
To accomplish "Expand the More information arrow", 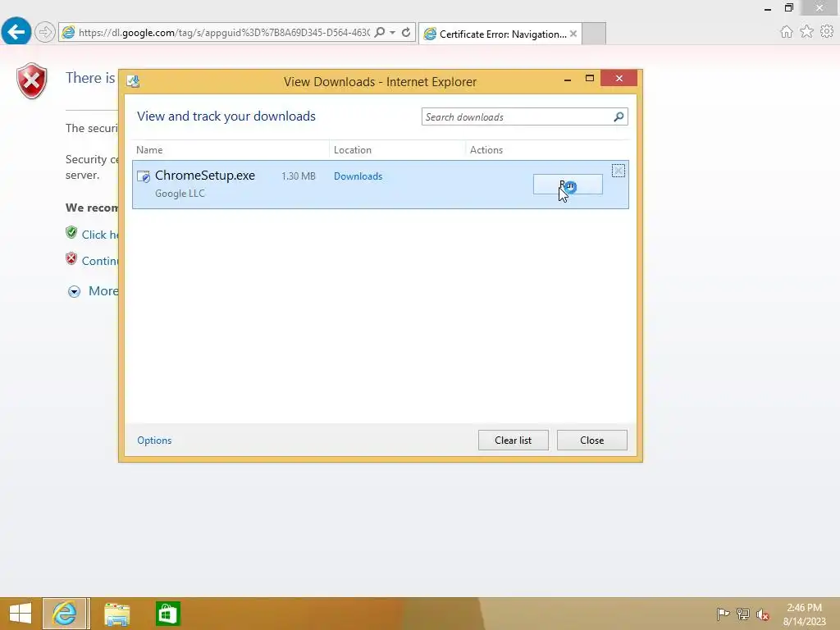I will pos(74,291).
